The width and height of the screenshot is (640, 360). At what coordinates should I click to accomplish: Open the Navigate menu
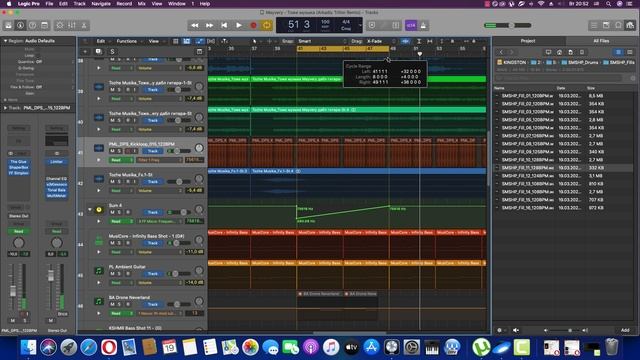tap(101, 4)
